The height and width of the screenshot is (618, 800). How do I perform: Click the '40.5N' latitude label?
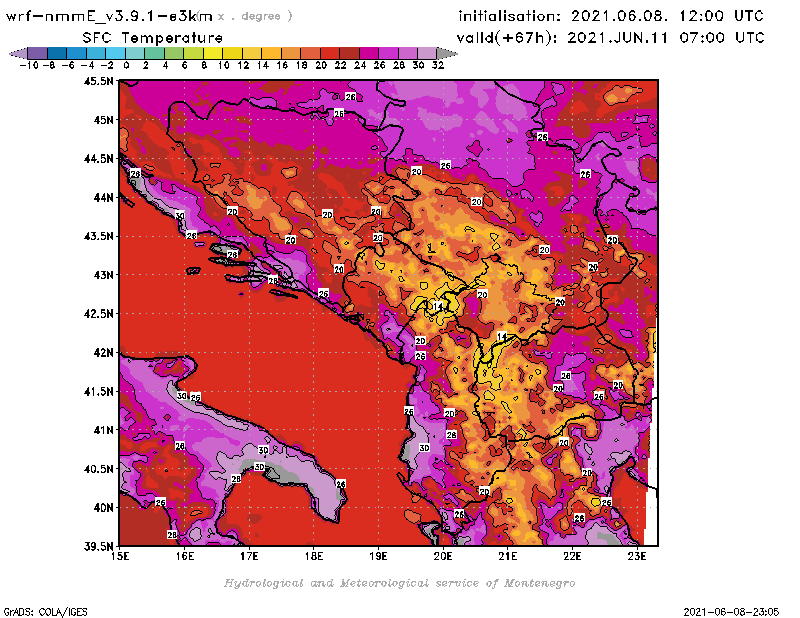(x=98, y=469)
